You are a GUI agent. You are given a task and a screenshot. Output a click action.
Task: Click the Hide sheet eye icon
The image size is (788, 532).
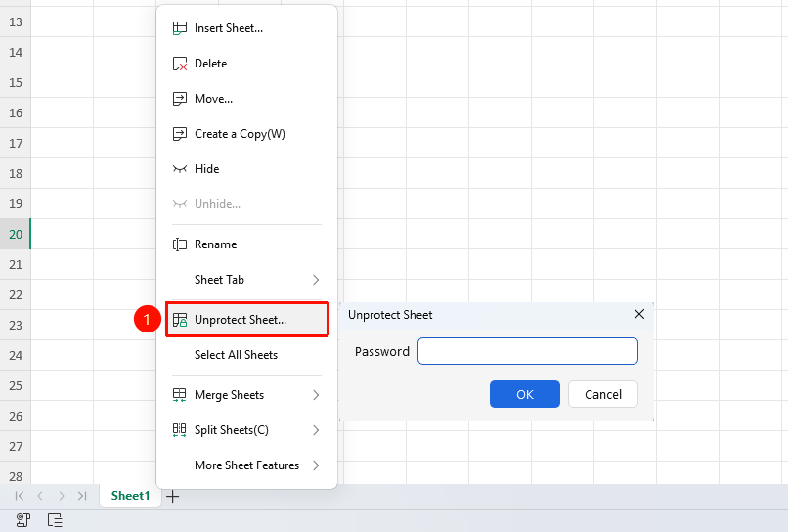pyautogui.click(x=180, y=169)
